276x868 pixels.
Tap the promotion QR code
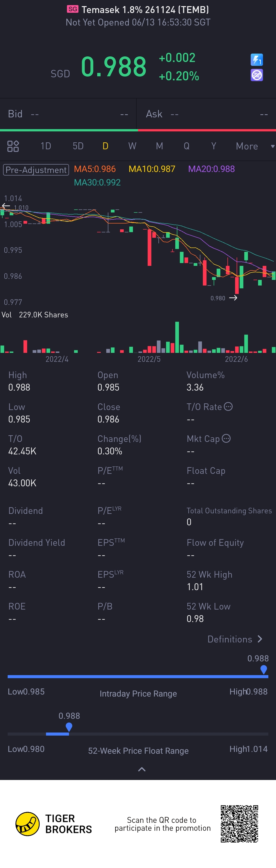point(239,824)
